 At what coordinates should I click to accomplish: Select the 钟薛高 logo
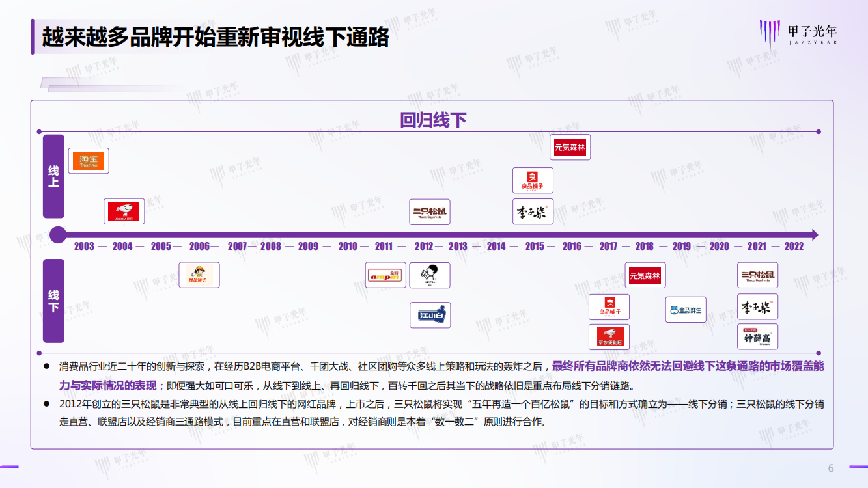click(x=757, y=336)
